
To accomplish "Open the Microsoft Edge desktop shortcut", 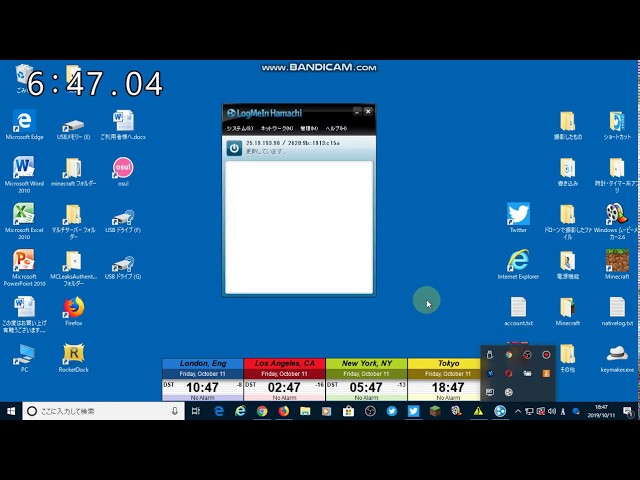I will click(x=24, y=125).
